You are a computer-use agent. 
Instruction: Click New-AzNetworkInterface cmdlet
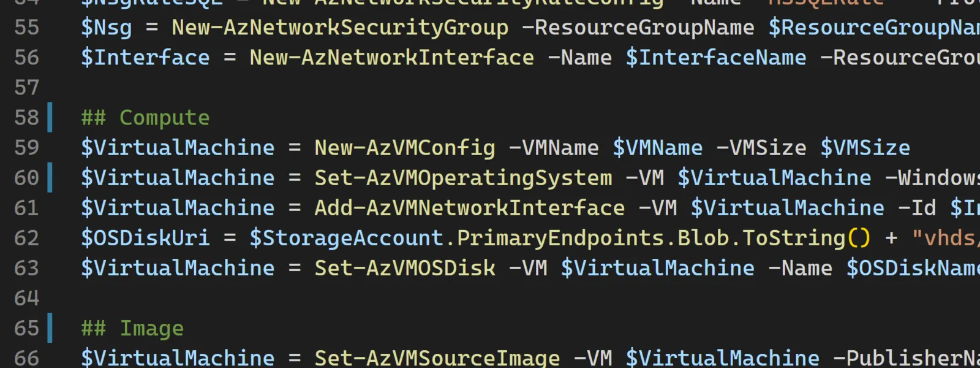tap(392, 58)
